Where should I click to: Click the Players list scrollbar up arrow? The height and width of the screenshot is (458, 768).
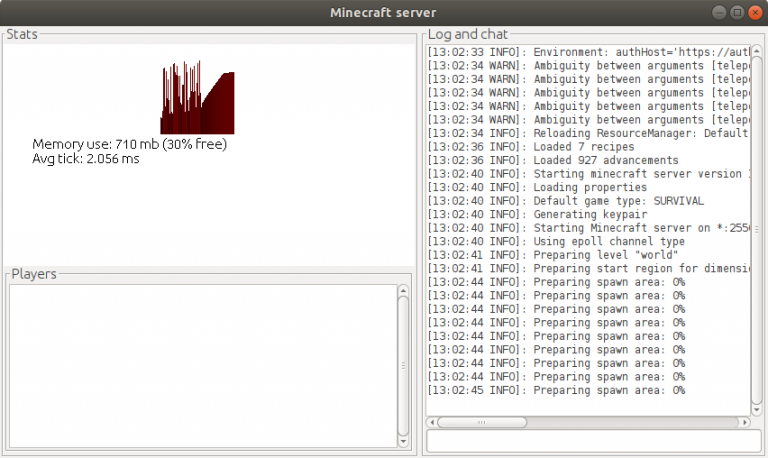click(403, 291)
